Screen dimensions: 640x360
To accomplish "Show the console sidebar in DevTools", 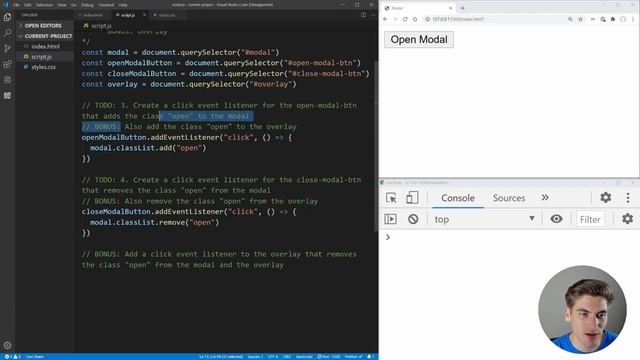I will 391,219.
